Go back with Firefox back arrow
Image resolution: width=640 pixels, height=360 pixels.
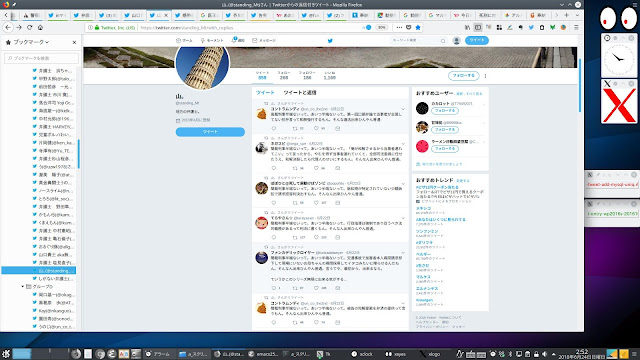pos(8,27)
